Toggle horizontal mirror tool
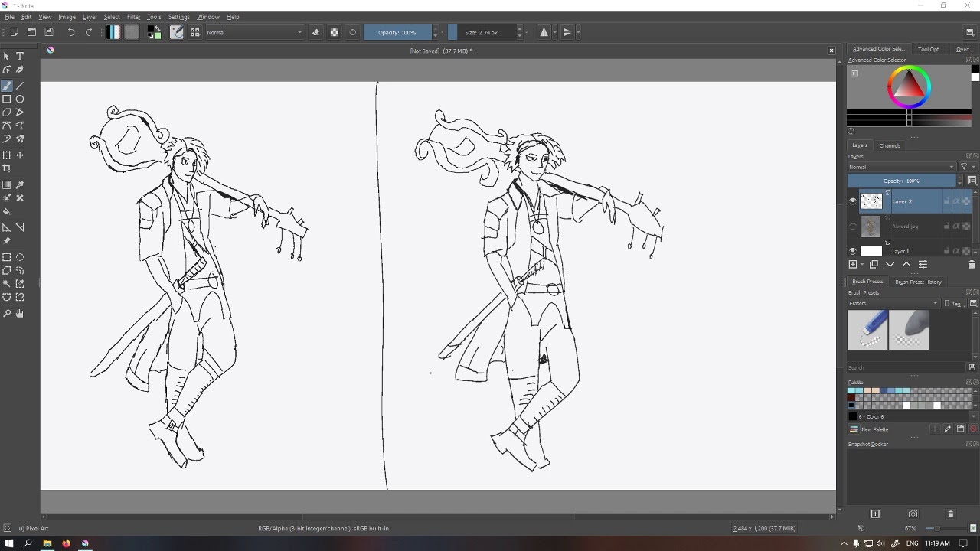 [544, 32]
